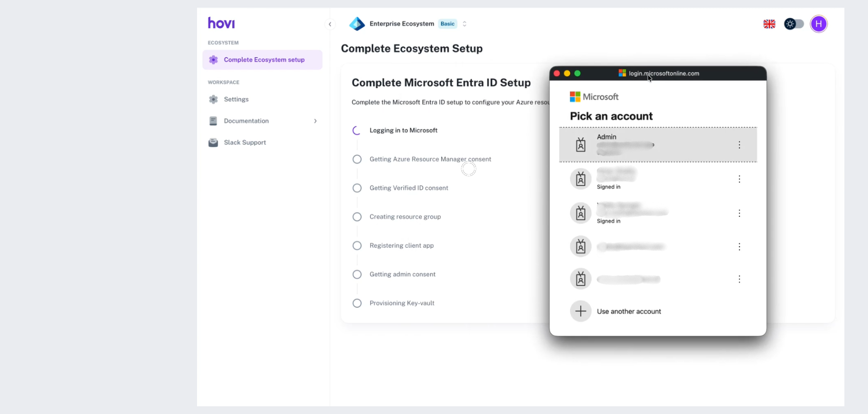The image size is (868, 414).
Task: Open the Complete Ecosystem setup menu item
Action: [263, 60]
